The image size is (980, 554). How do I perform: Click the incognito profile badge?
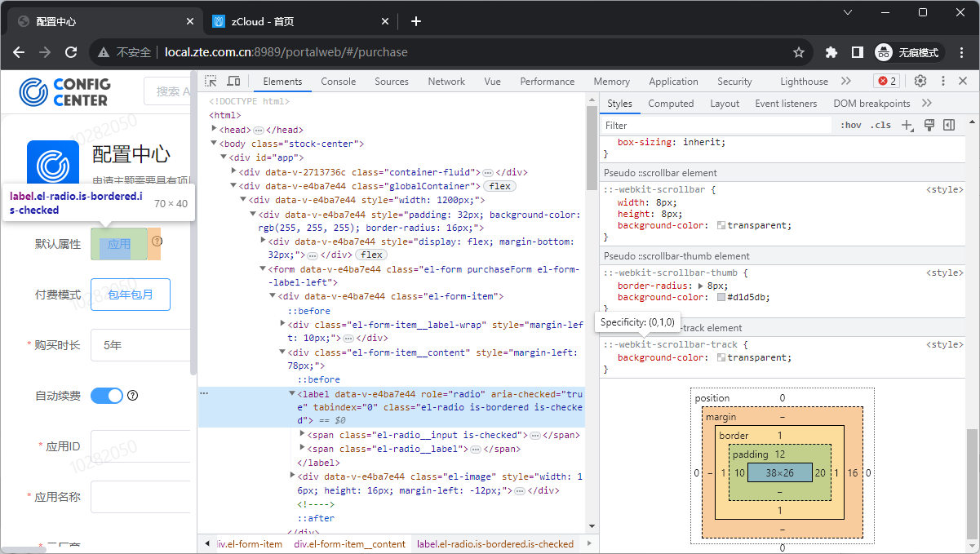(910, 52)
